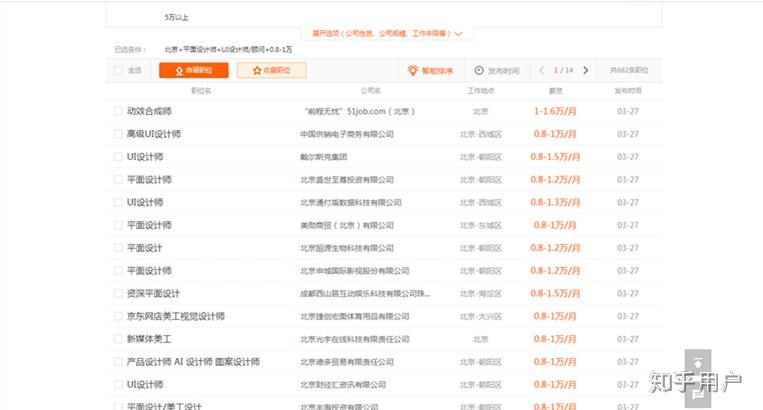Open the 动效合成师 job posting
This screenshot has width=763, height=410.
tap(149, 111)
